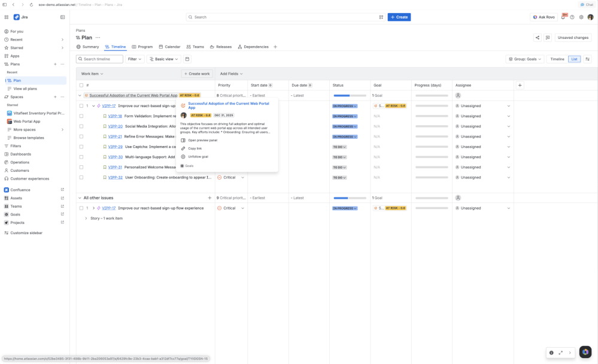Open Goals in the sidebar
The height and width of the screenshot is (364, 598).
[x=15, y=214]
